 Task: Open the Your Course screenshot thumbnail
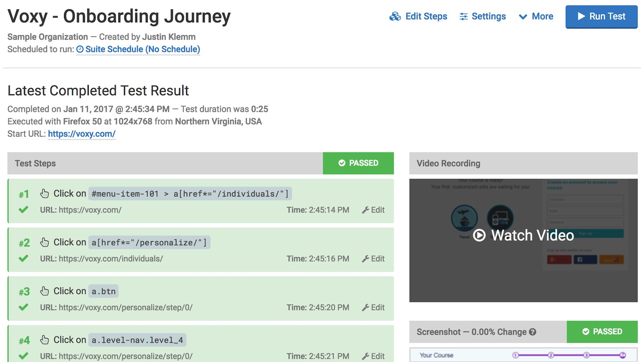tap(523, 355)
